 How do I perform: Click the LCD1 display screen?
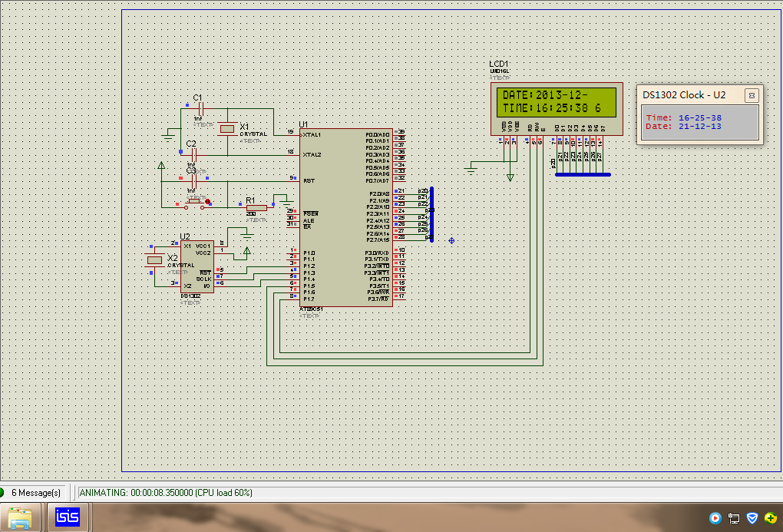(x=557, y=102)
